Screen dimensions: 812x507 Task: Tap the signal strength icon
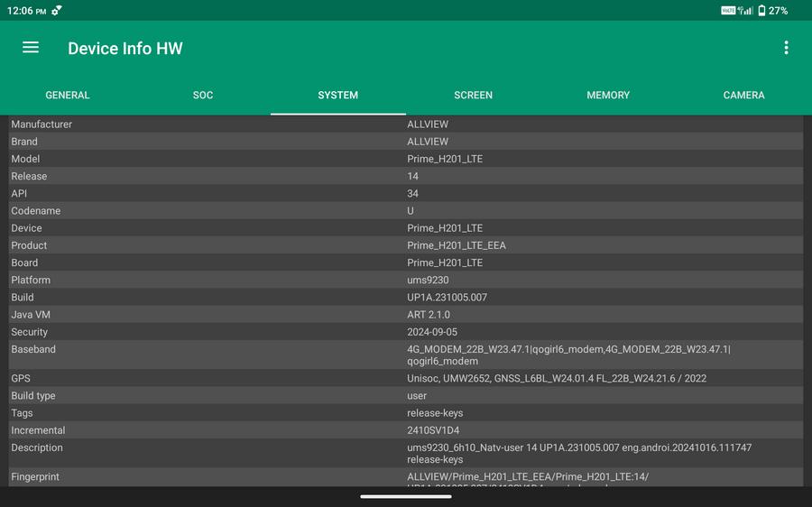pyautogui.click(x=745, y=10)
